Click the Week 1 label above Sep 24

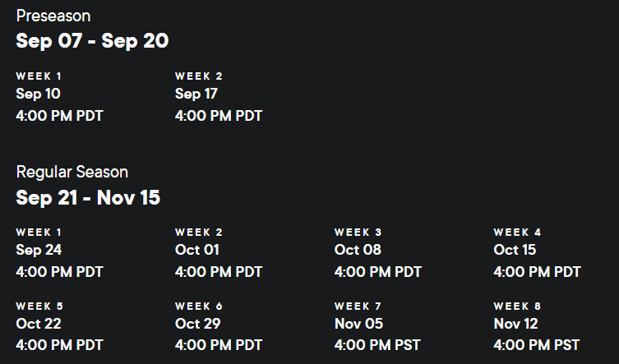pyautogui.click(x=39, y=233)
